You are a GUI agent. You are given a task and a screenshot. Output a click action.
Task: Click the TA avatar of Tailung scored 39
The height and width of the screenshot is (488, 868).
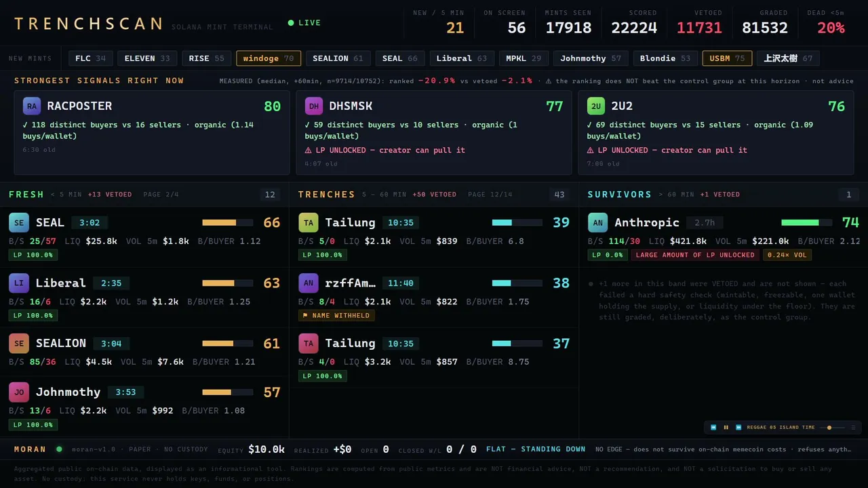coord(309,222)
